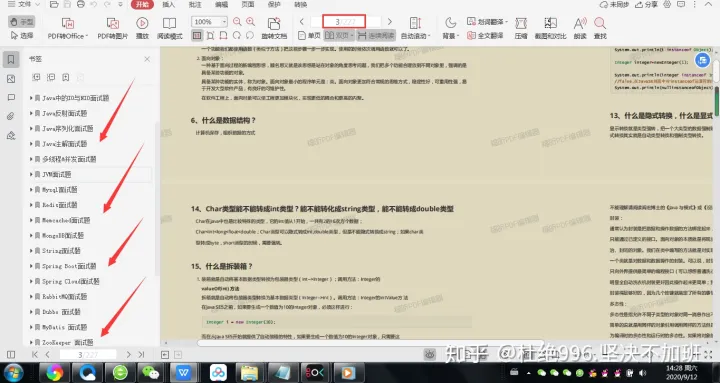Toggle the eye protection icon in status bar

coord(430,354)
